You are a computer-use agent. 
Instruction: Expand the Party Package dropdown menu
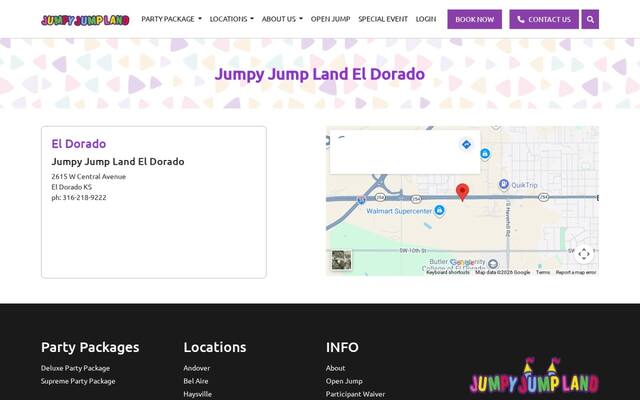(x=171, y=19)
